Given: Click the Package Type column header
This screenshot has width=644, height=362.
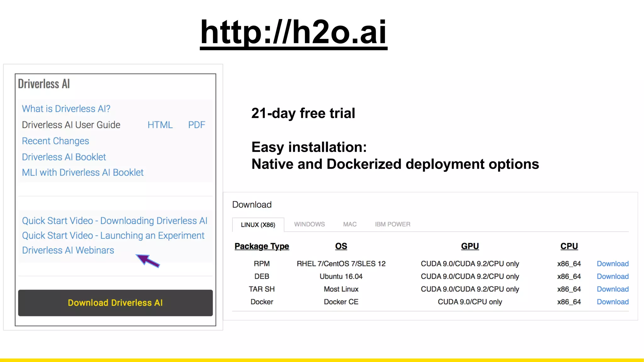Looking at the screenshot, I should [x=262, y=246].
